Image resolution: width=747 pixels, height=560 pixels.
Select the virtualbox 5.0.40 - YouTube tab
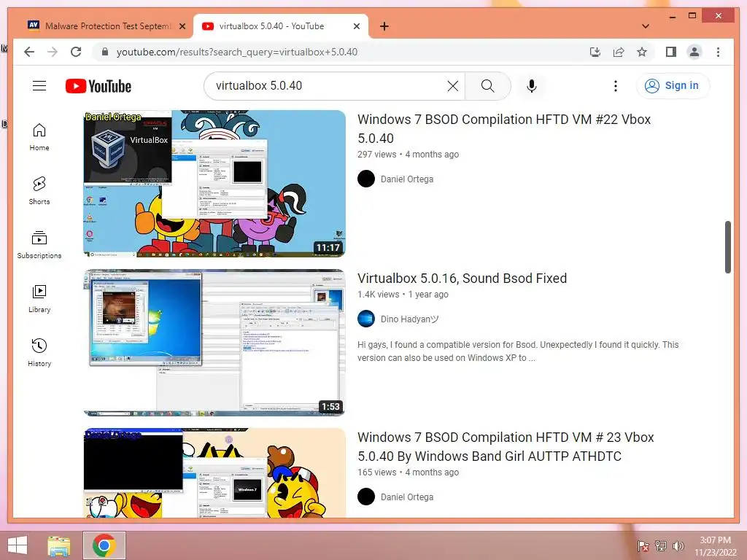tap(281, 26)
